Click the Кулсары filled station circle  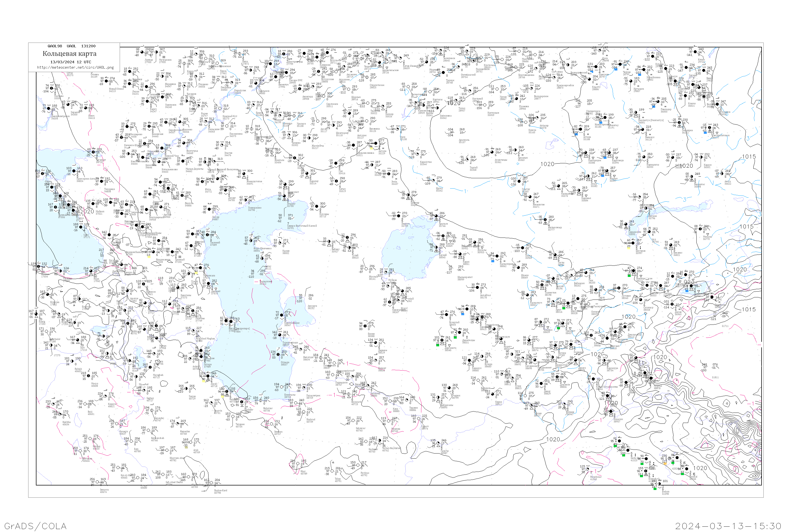317,207
